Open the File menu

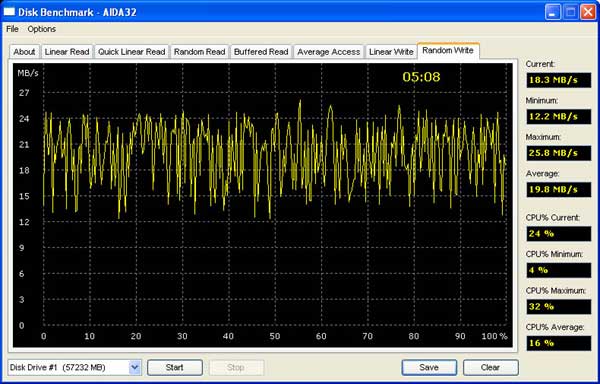click(12, 29)
